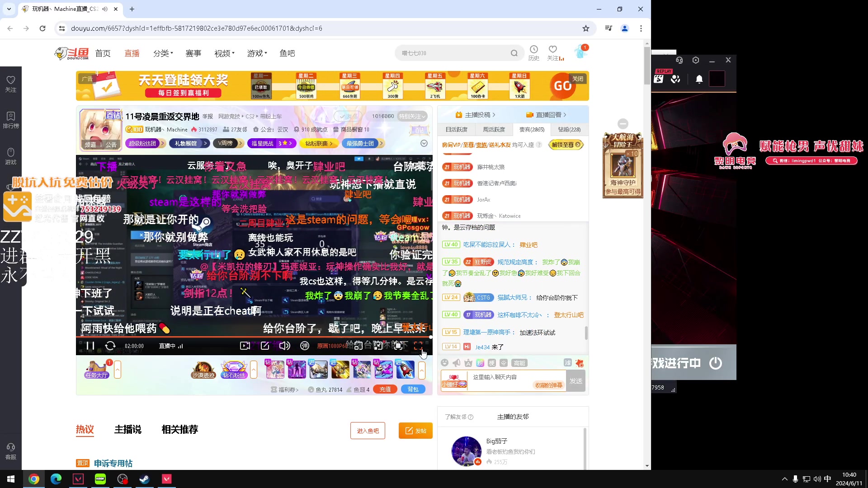Viewport: 868px width, 488px height.
Task: Open 主播投稿 link
Action: (476, 115)
